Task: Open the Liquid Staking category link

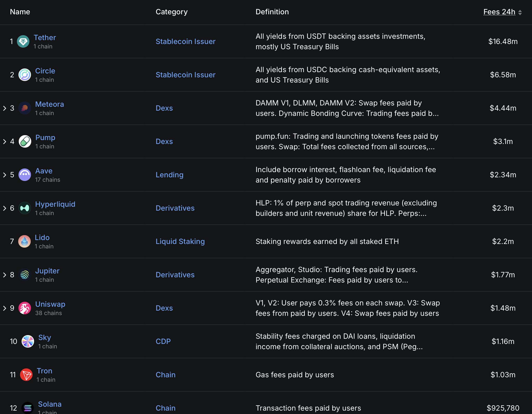Action: (180, 241)
